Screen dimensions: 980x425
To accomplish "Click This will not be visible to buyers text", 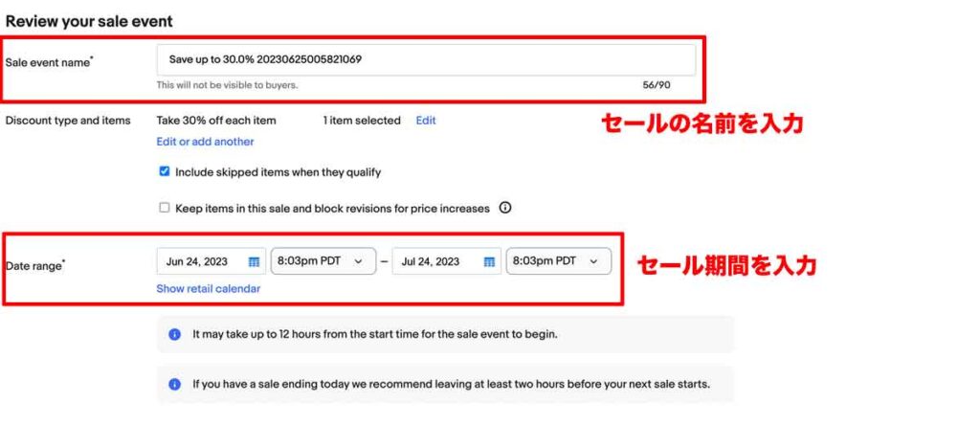I will (x=227, y=85).
